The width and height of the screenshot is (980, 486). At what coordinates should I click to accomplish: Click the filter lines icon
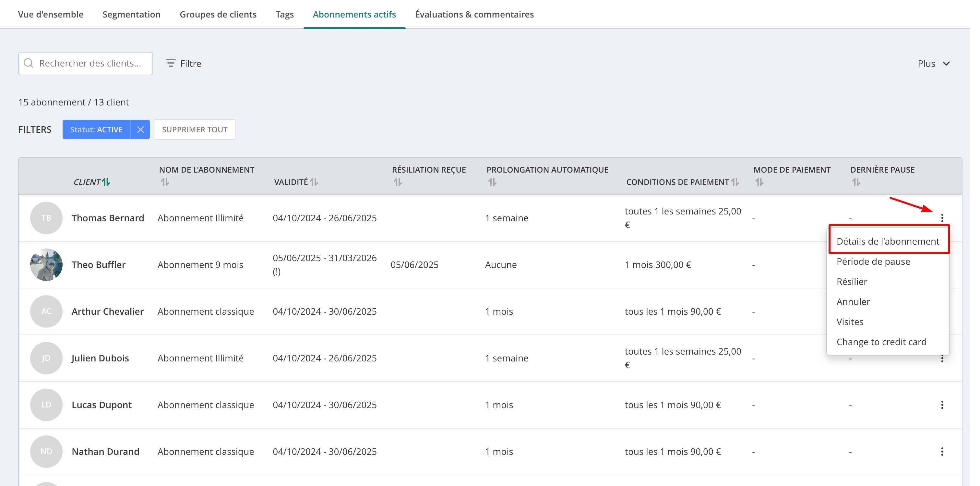(171, 63)
